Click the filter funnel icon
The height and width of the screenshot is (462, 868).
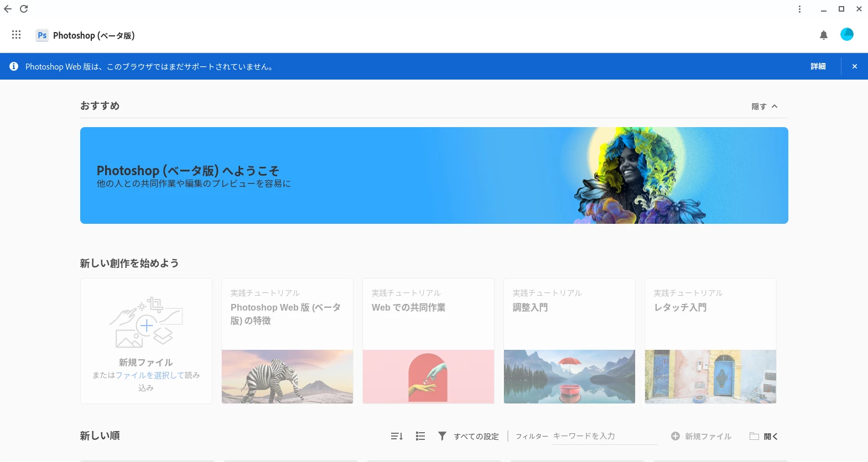click(x=442, y=436)
